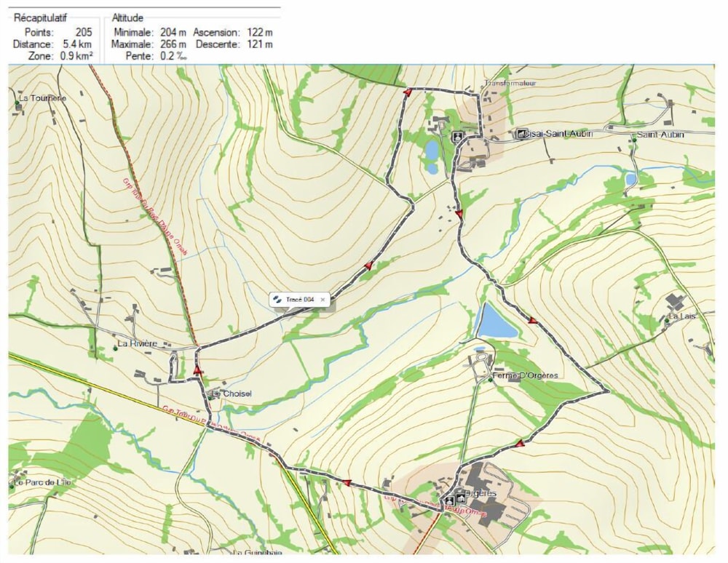728x563 pixels.
Task: Click the track arrow at the northwest corner near Transformateur
Action: (x=408, y=92)
